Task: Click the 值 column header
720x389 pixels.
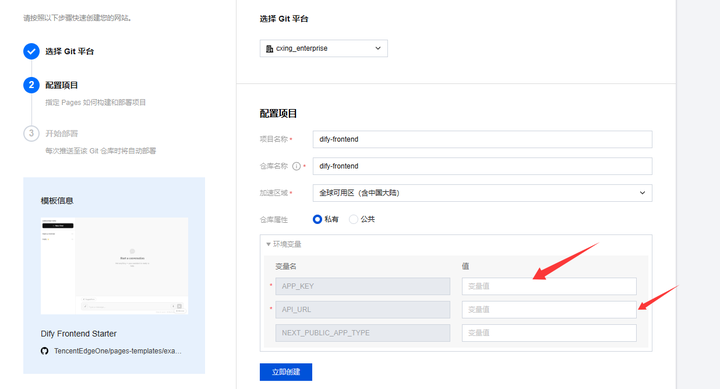Action: [x=465, y=266]
